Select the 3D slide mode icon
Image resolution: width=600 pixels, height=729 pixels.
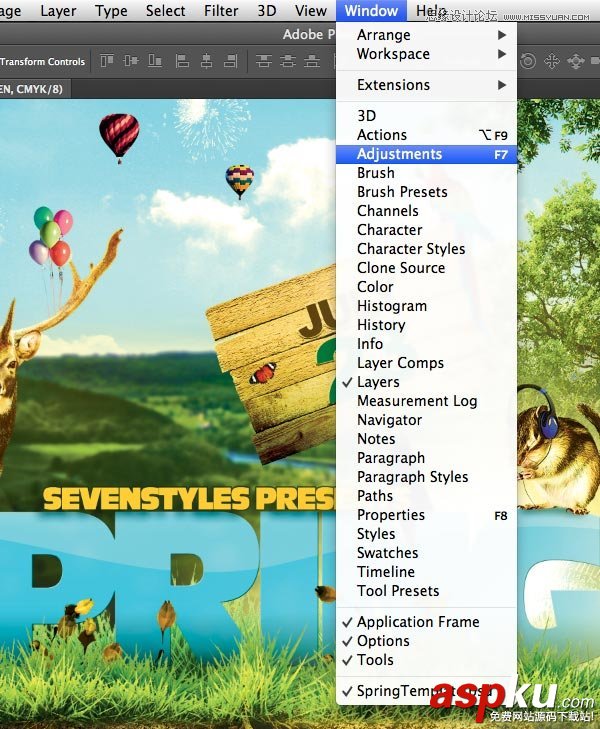tap(575, 61)
